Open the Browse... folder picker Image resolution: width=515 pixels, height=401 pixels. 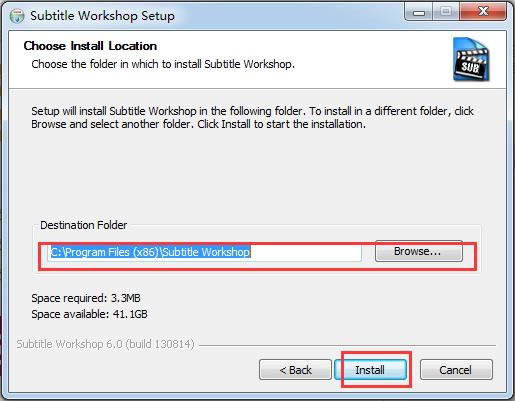tap(419, 251)
